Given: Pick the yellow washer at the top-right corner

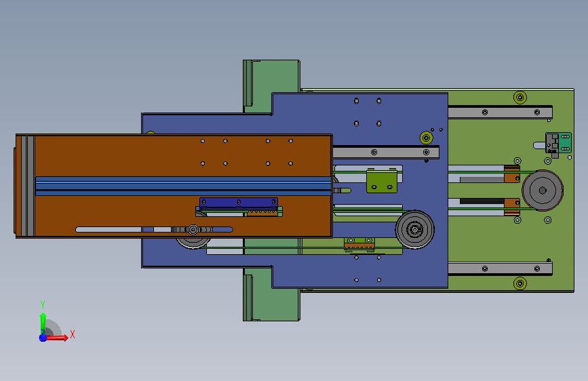Looking at the screenshot, I should [520, 98].
